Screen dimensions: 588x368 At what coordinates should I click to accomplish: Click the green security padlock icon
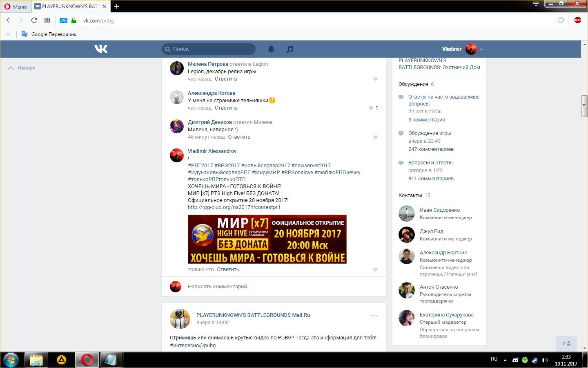click(73, 20)
